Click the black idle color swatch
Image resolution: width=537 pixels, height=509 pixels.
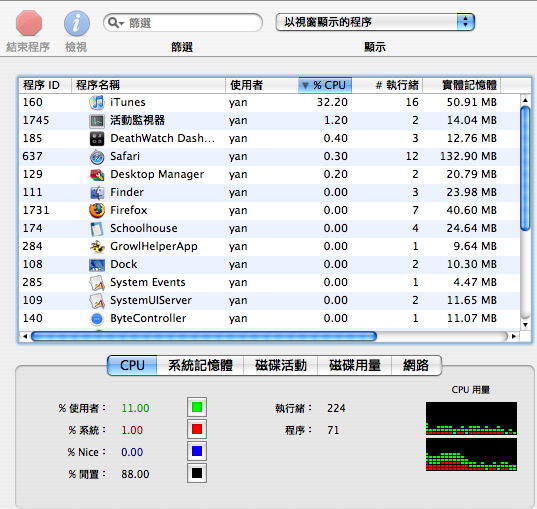(197, 473)
